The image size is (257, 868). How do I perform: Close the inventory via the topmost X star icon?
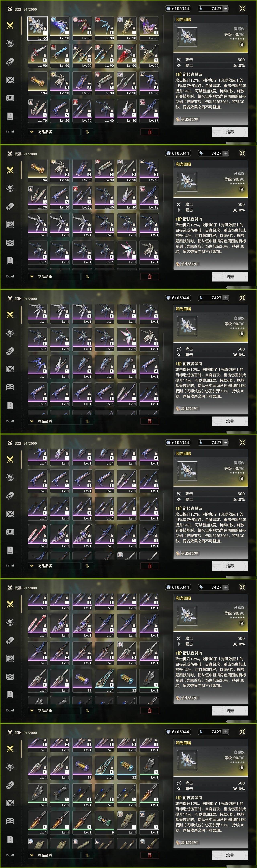(242, 8)
